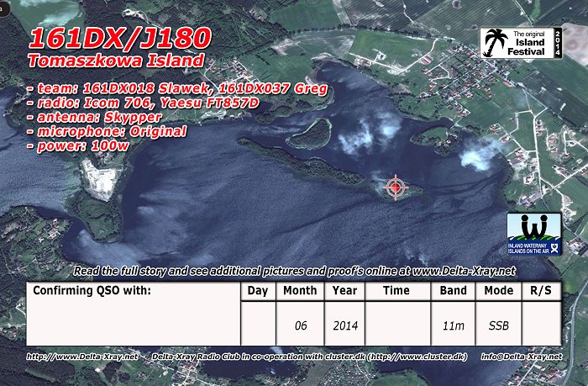Click the empty Time cell

[397, 324]
